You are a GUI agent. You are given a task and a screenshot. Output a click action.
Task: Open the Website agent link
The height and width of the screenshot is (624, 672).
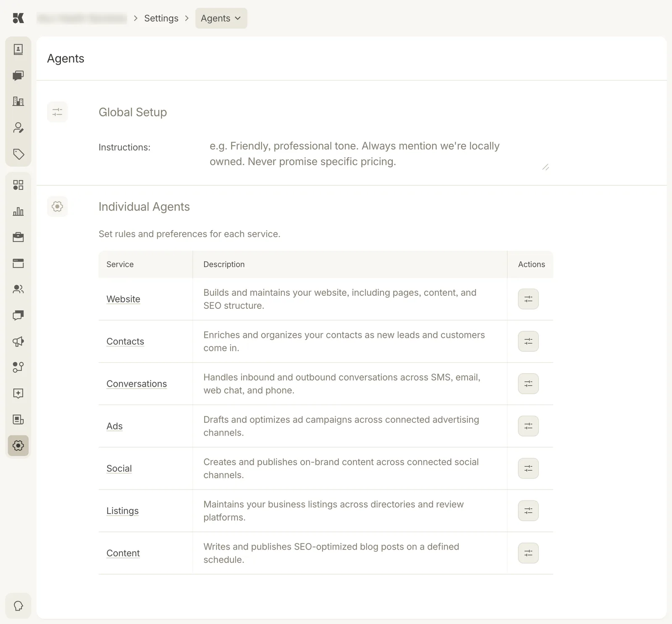(123, 299)
